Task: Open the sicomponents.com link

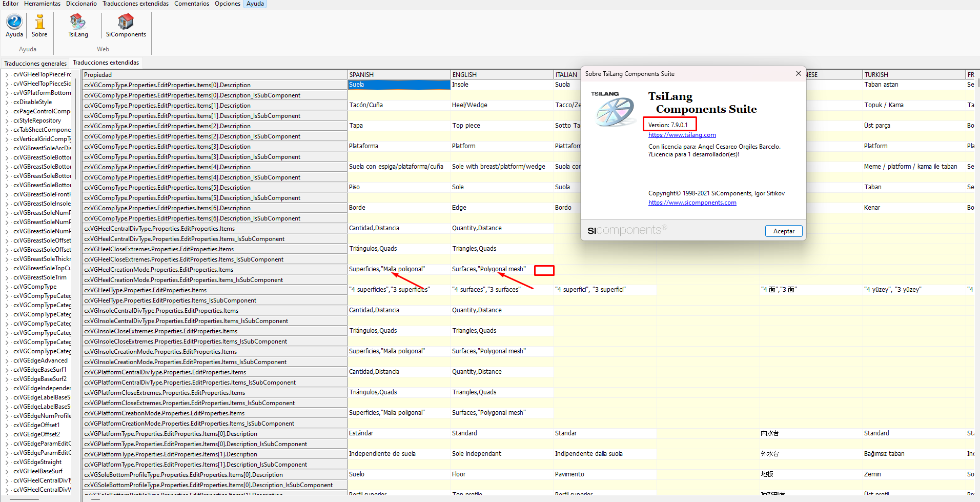Action: pos(692,203)
